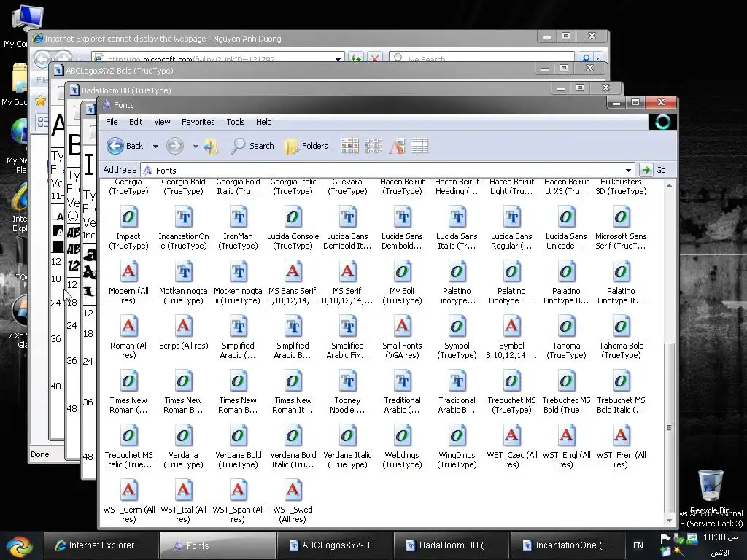Open the Address bar dropdown list
Viewport: 747px width, 560px height.
pyautogui.click(x=628, y=171)
